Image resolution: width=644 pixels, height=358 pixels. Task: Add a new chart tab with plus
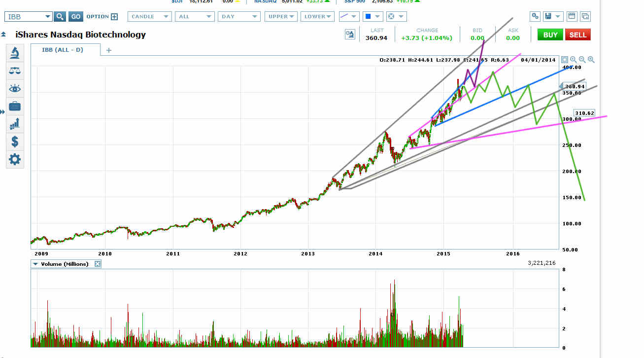[x=109, y=50]
